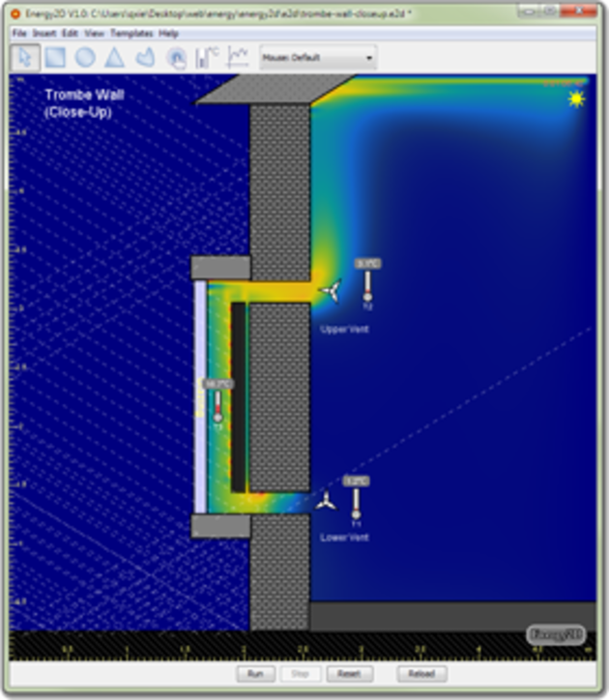Click the Energy2D logo badge

[x=556, y=634]
